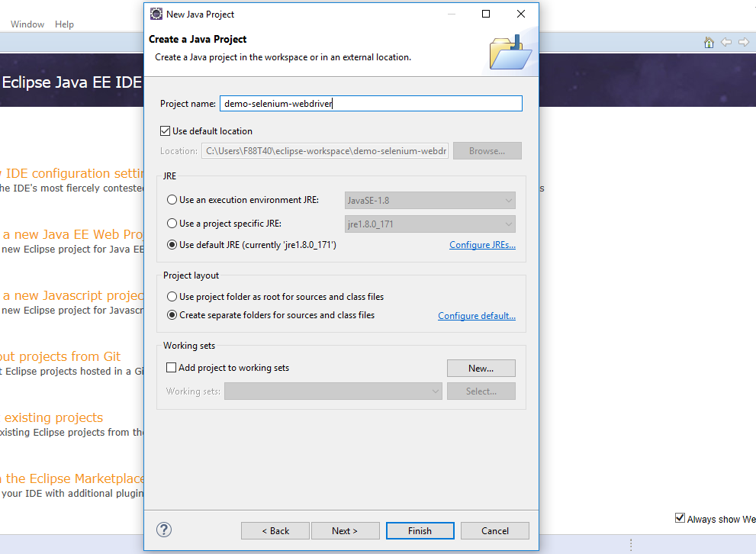756x554 pixels.
Task: Click into the Project name field
Action: point(372,103)
